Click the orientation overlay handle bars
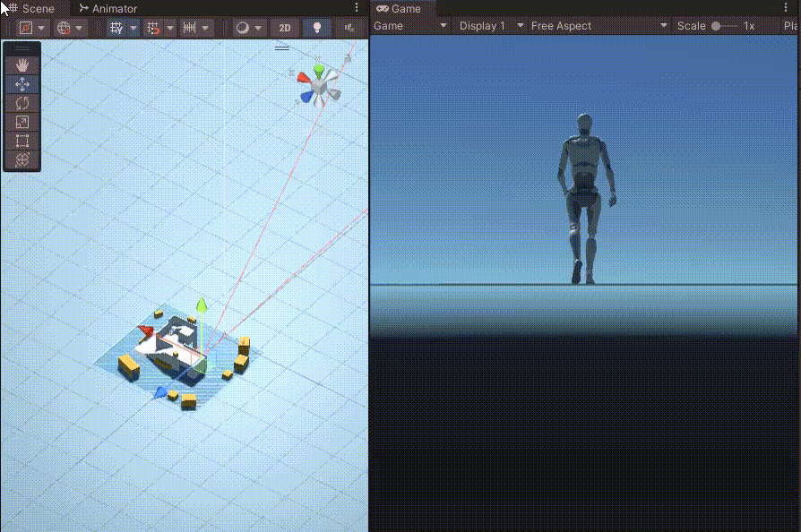The width and height of the screenshot is (801, 532). (282, 48)
